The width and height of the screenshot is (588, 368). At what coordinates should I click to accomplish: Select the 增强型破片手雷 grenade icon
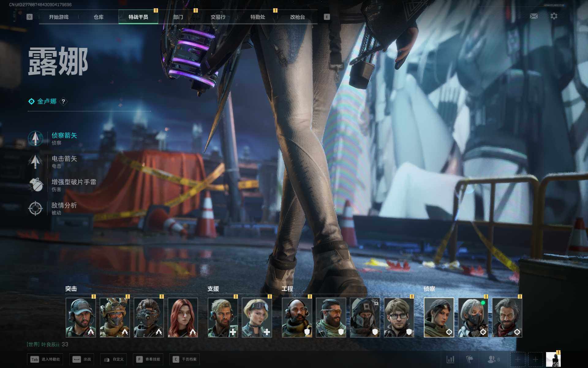coord(36,185)
